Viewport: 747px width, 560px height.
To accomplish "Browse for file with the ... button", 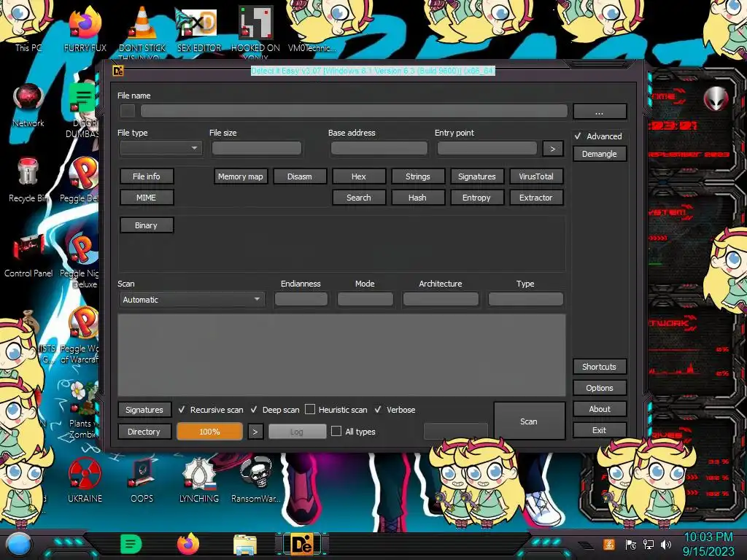I will (600, 112).
